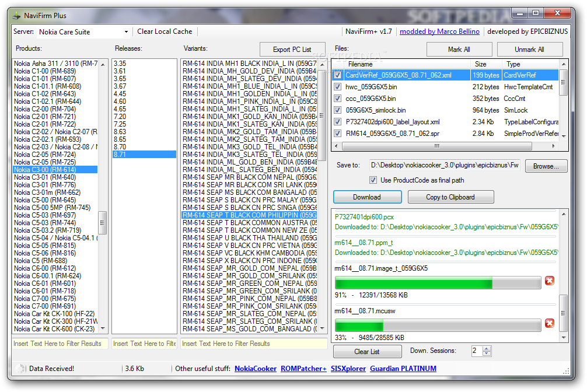Select RM-614 SEAP T BLACK COM PHILIPPIN variant

249,215
